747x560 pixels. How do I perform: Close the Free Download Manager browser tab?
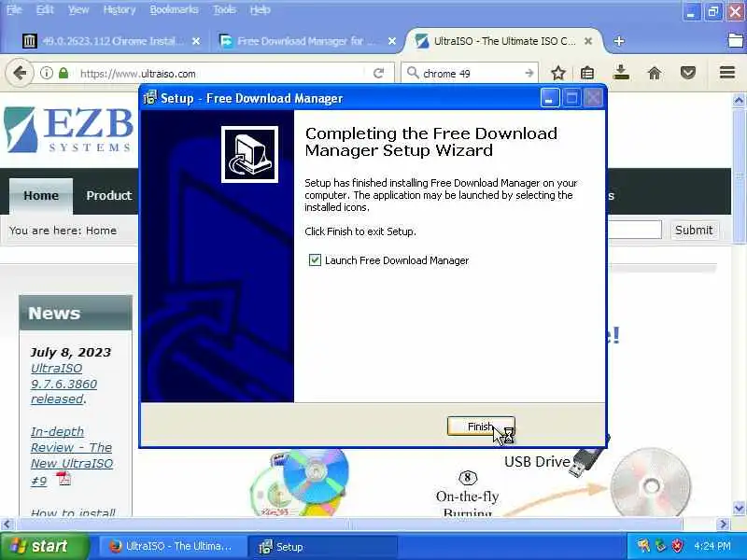click(391, 41)
